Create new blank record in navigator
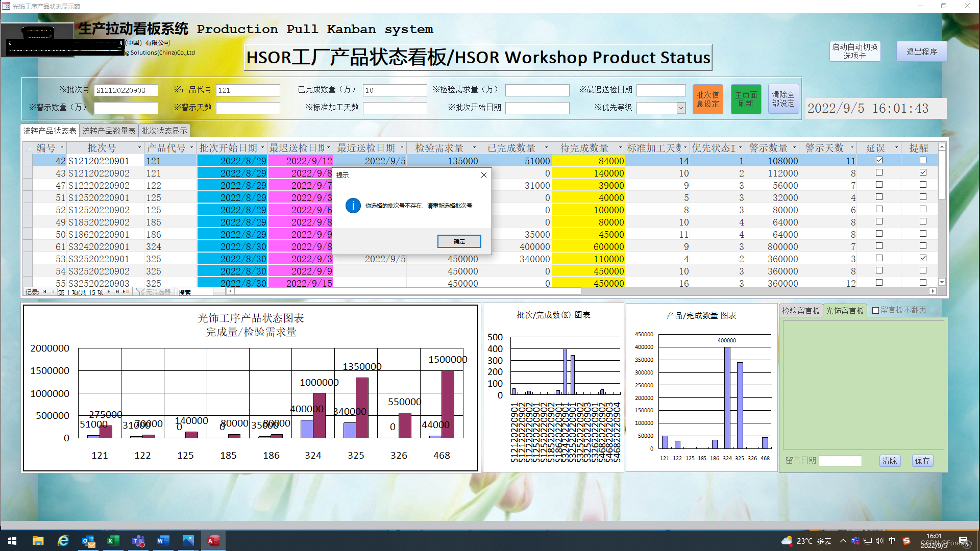Image resolution: width=980 pixels, height=551 pixels. coord(126,292)
